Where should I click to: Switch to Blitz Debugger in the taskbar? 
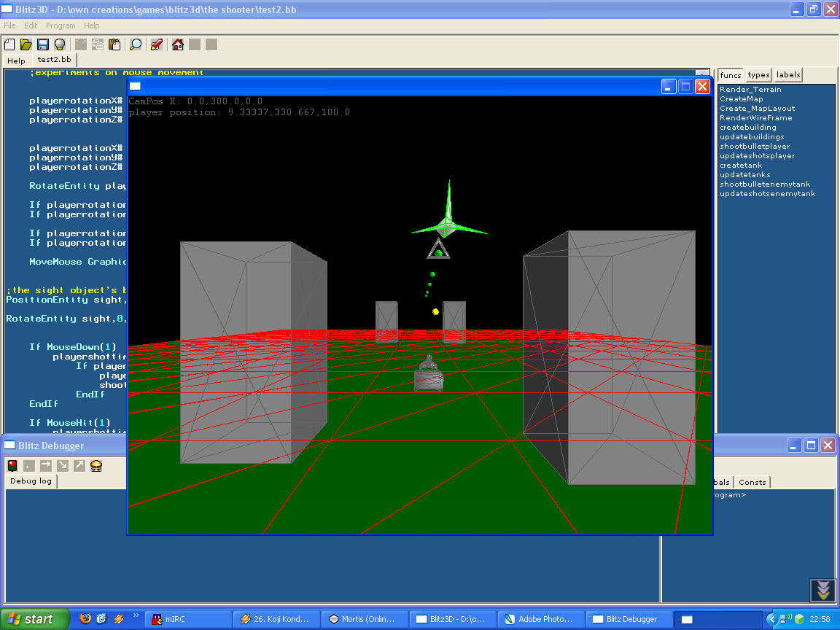tap(629, 619)
